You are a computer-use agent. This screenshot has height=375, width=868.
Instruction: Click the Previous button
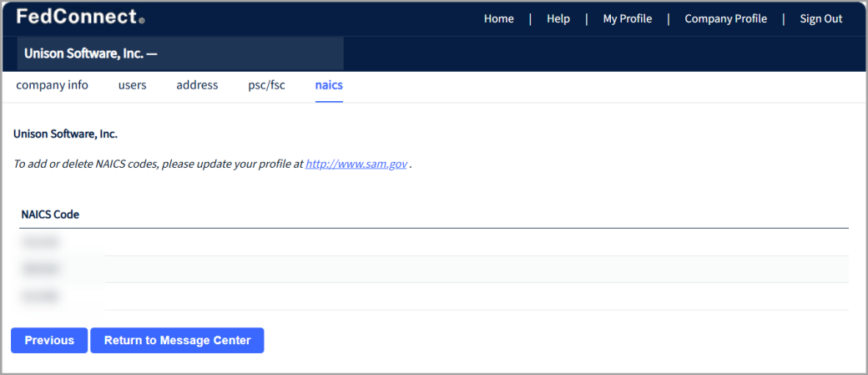pos(49,340)
